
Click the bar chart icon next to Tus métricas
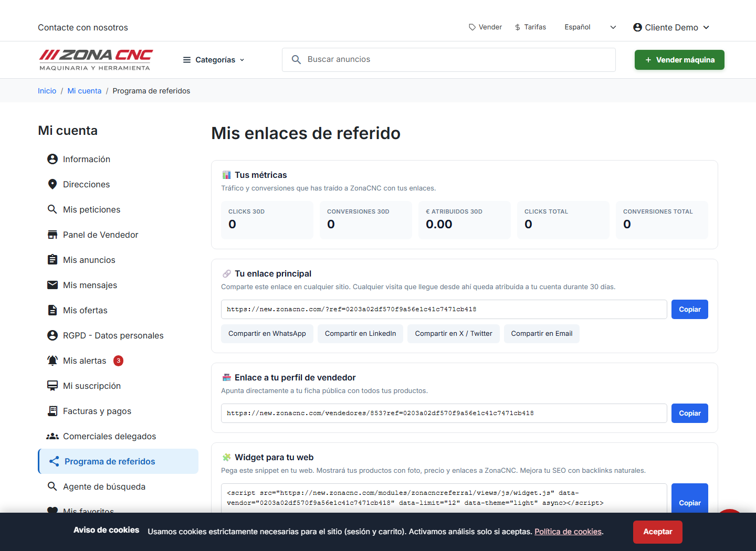(x=227, y=175)
